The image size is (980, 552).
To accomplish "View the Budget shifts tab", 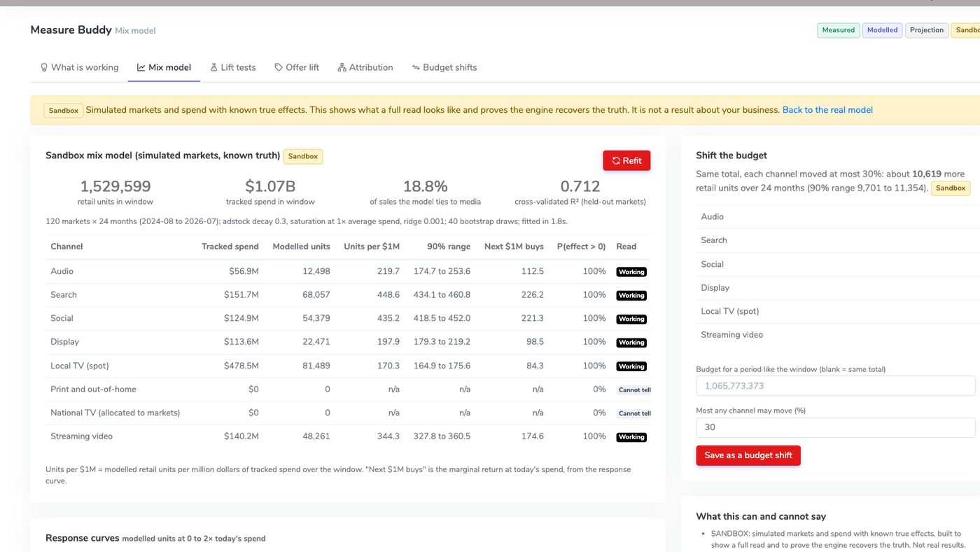I will pos(444,67).
